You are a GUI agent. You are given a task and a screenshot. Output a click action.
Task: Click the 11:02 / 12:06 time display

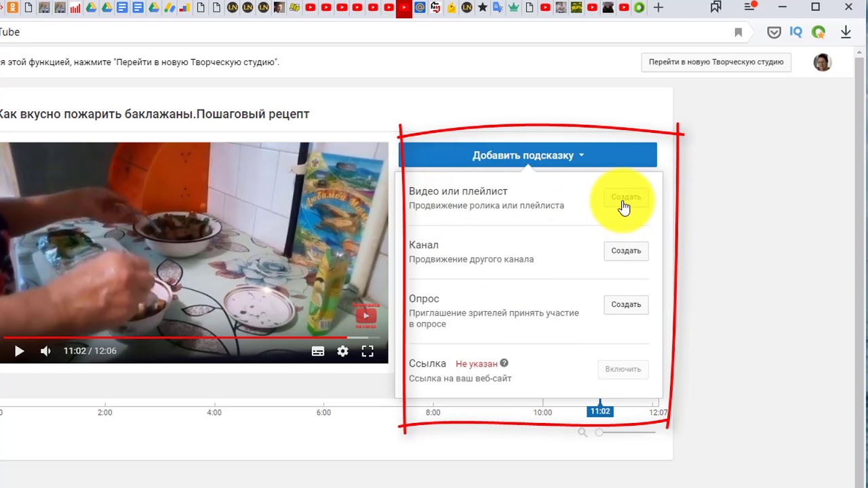(x=90, y=351)
